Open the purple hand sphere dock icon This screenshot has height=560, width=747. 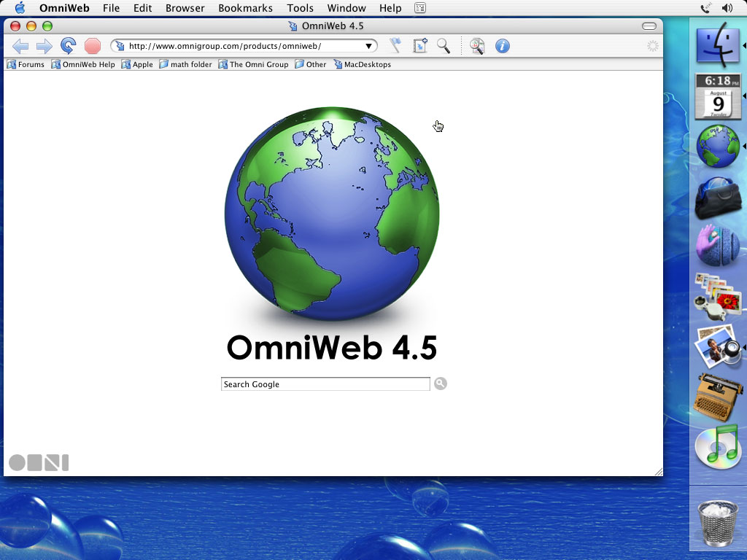click(718, 246)
